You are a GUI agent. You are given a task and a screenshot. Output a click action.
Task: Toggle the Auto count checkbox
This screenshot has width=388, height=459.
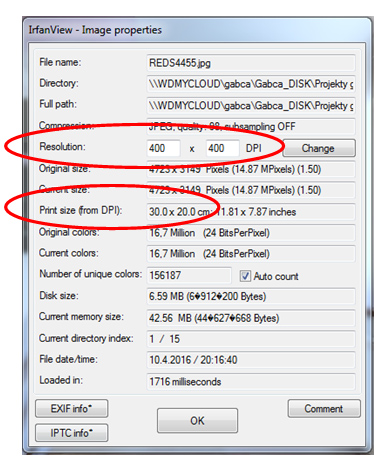(x=245, y=276)
